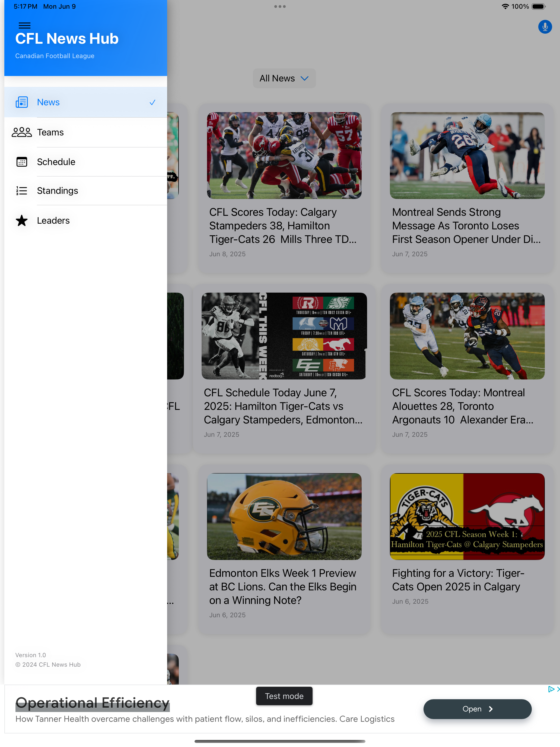Select the Leaders star icon
This screenshot has width=560, height=747.
(22, 220)
